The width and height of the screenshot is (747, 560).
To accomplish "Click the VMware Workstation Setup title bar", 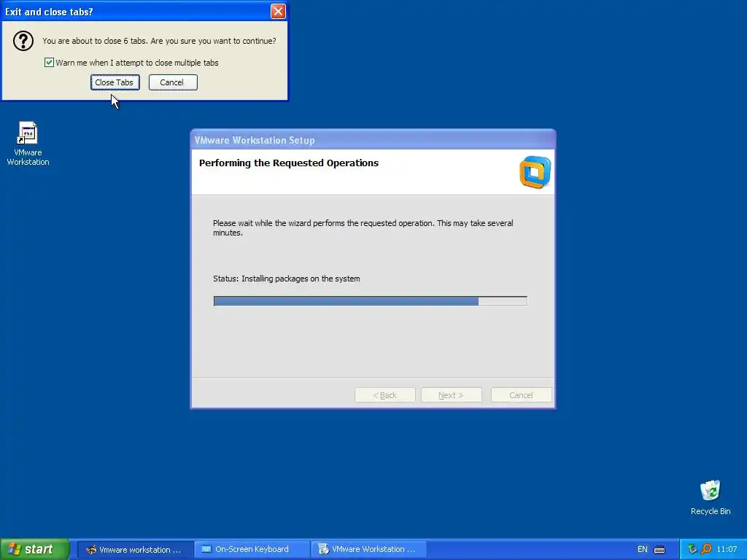I will [x=373, y=140].
